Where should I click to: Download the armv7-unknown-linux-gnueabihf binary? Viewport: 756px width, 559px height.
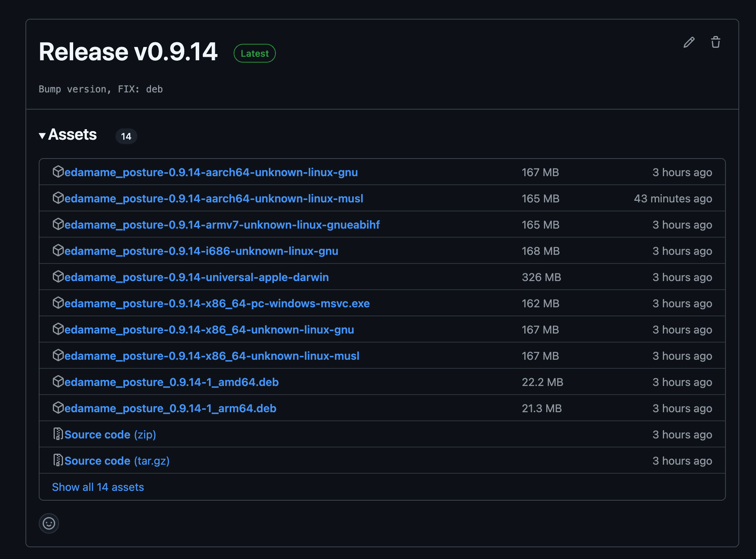point(222,225)
